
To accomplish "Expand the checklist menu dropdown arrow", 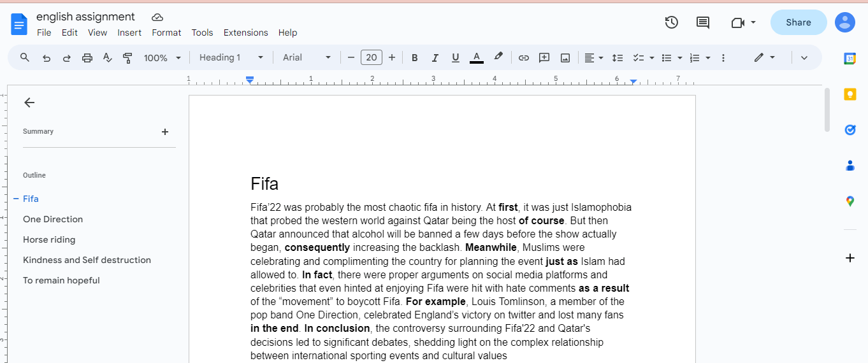I will coord(652,58).
